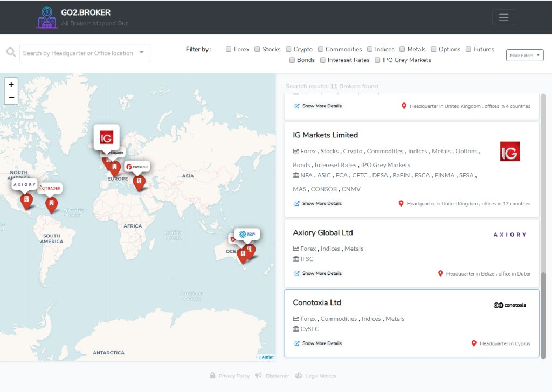The image size is (552, 392).
Task: Click the 'Headquarter in United Kingdom, offices in 17 countries' text
Action: (x=468, y=204)
